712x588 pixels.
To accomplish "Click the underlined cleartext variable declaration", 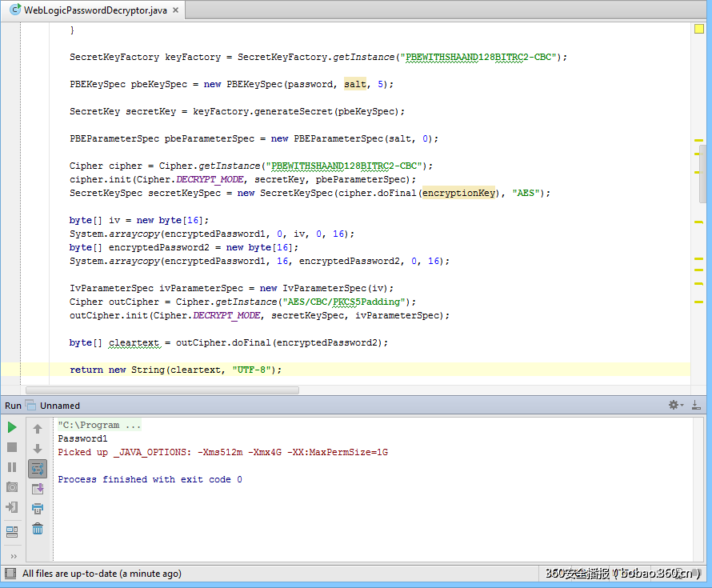I will (x=134, y=343).
